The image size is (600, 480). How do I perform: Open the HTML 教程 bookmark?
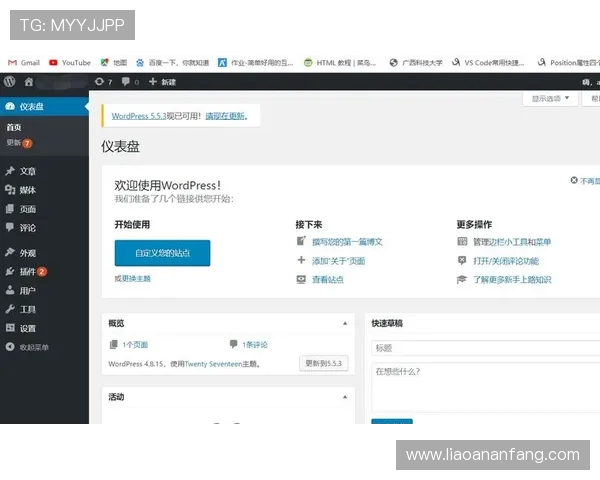[340, 63]
